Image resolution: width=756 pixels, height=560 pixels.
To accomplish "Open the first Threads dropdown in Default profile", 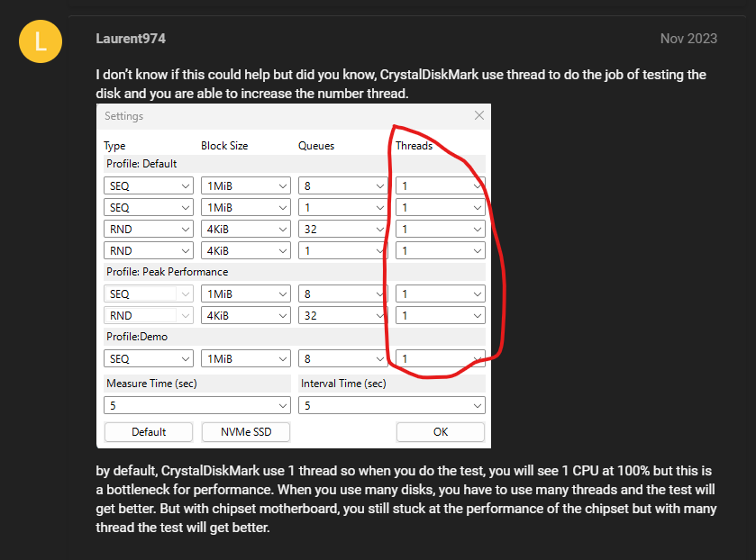I will pos(440,185).
